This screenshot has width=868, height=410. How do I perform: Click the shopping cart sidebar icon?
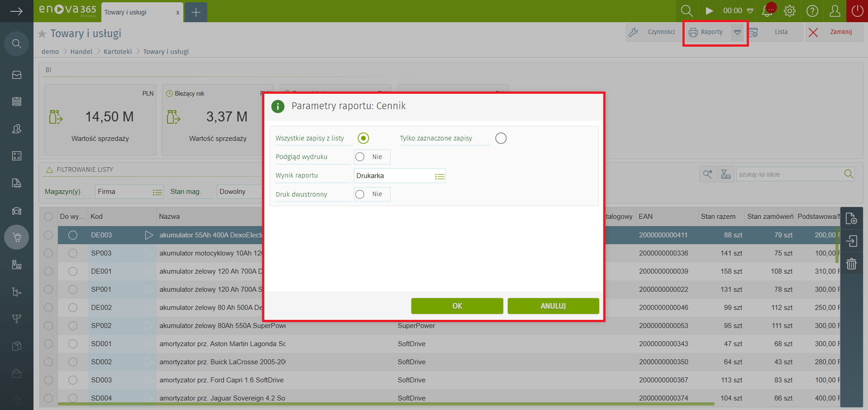point(17,237)
